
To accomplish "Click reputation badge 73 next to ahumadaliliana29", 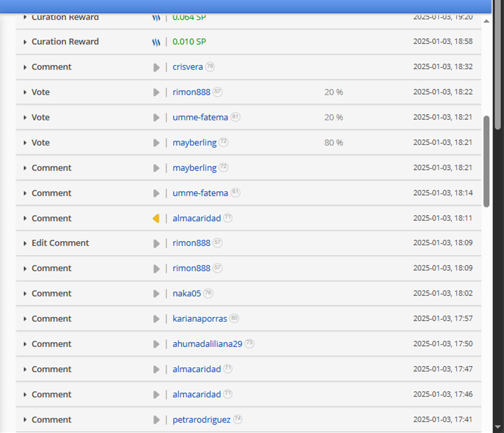I will point(249,343).
